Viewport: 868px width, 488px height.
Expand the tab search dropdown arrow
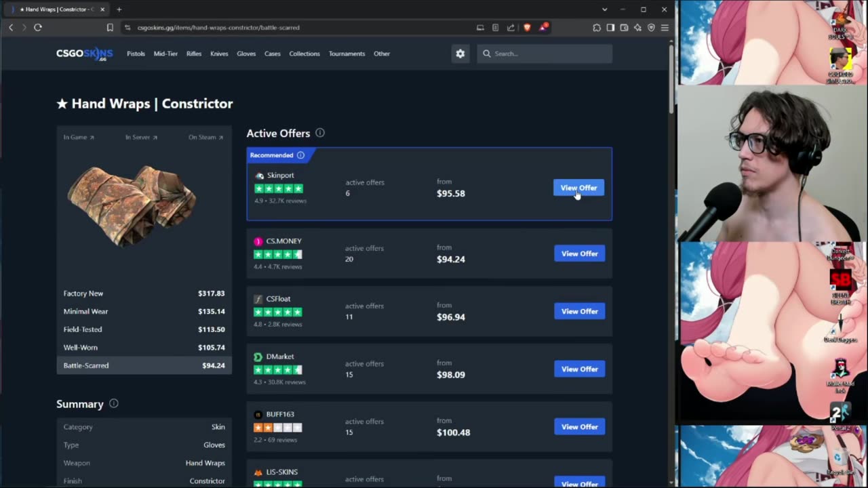point(604,9)
